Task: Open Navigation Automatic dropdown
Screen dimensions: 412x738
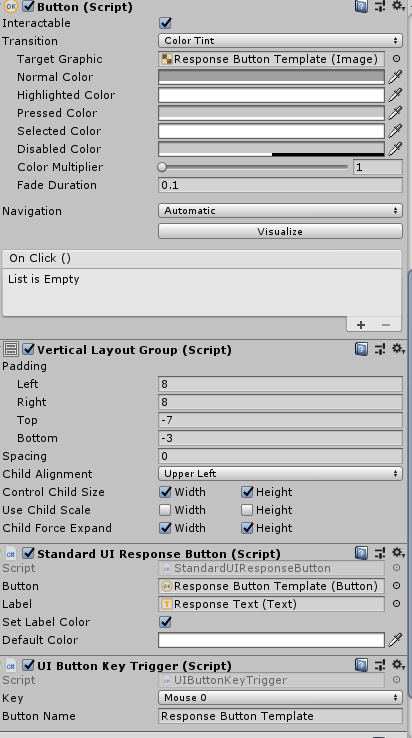Action: 280,210
